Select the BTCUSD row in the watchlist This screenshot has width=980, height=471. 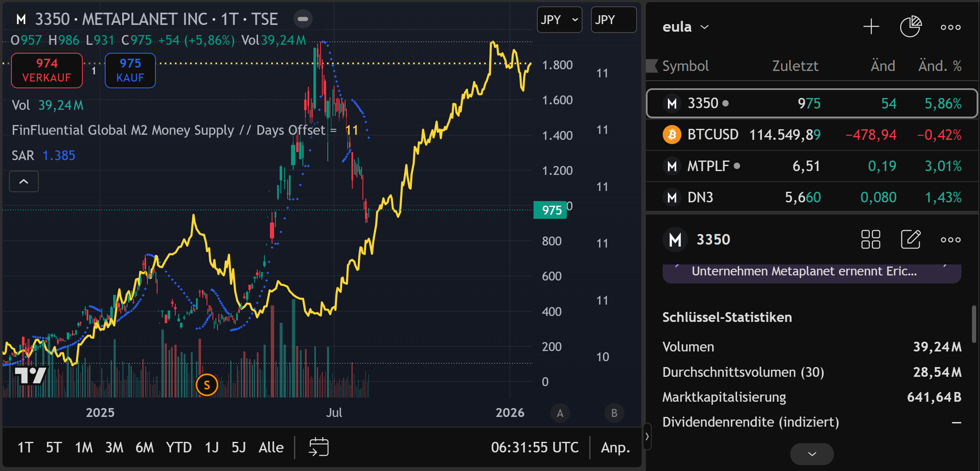[x=812, y=135]
